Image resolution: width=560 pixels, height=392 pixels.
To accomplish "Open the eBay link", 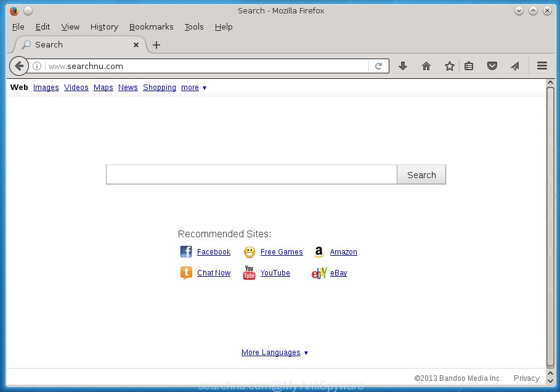I will 338,273.
